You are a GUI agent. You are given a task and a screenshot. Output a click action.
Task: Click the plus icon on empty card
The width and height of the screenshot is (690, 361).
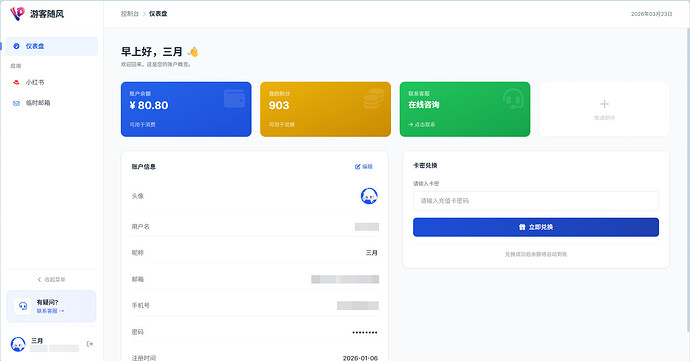coord(604,104)
